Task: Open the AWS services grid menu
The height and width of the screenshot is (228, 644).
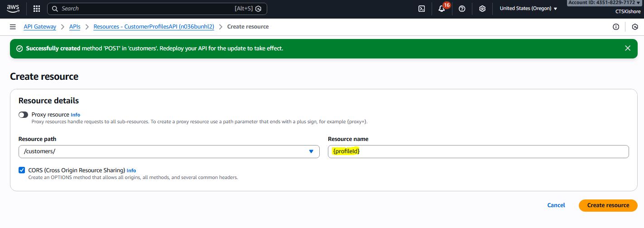Action: [37, 9]
